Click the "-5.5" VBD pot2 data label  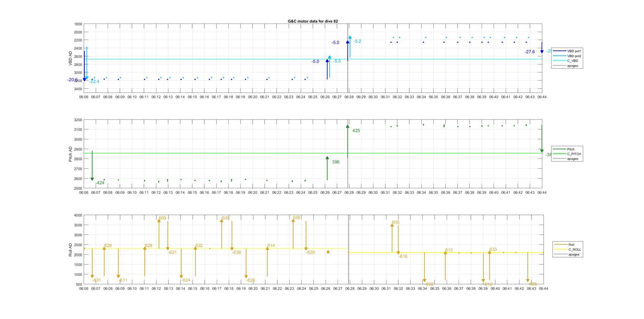pyautogui.click(x=337, y=61)
